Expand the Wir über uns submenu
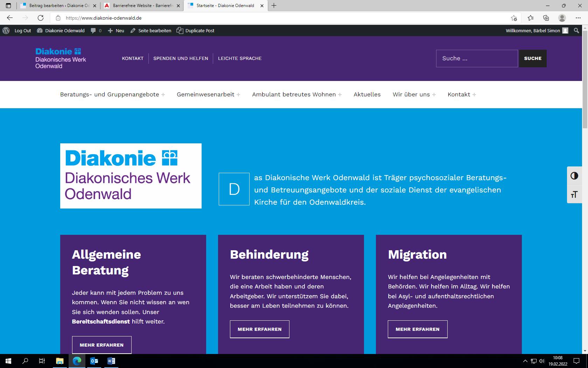 [434, 94]
